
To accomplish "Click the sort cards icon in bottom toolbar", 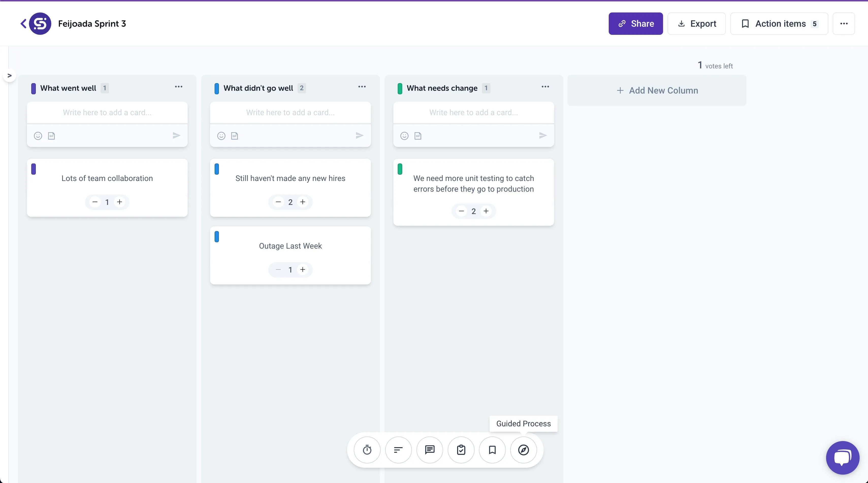I will [398, 450].
